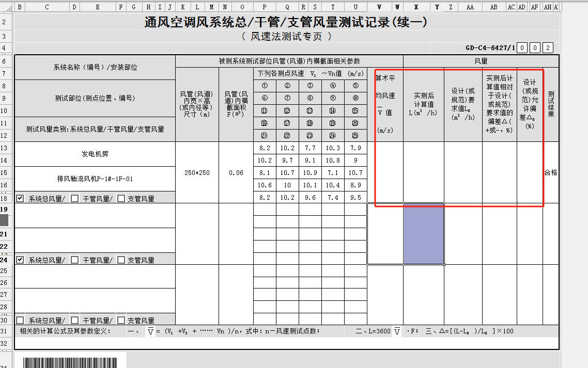Click the subtitle 风速法测试专页
The image size is (588, 368).
(x=286, y=36)
